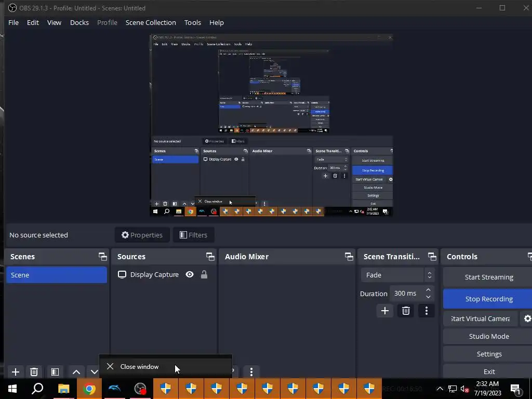
Task: Open the notification center icon
Action: pyautogui.click(x=515, y=389)
